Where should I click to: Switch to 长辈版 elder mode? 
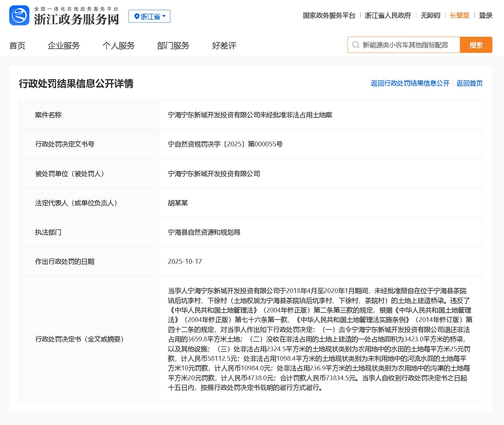point(460,16)
